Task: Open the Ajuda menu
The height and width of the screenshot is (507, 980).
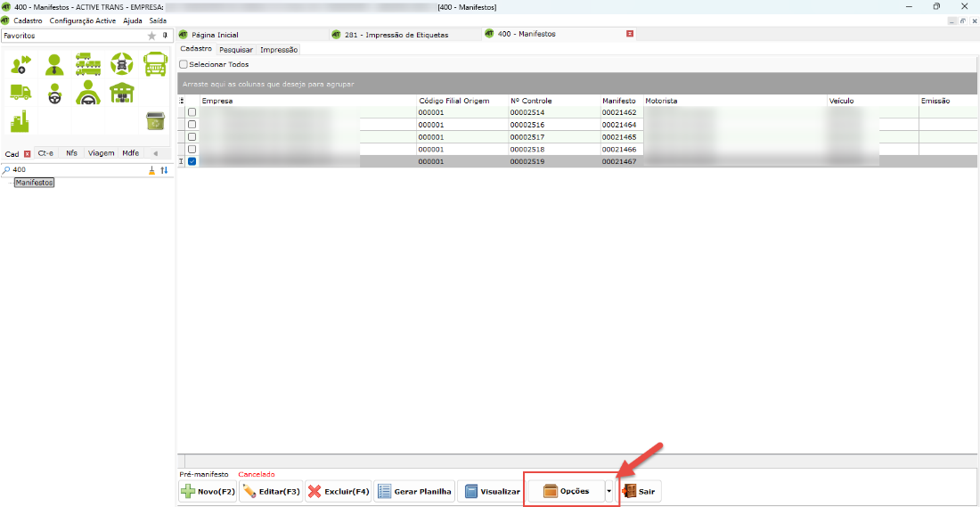Action: 133,20
